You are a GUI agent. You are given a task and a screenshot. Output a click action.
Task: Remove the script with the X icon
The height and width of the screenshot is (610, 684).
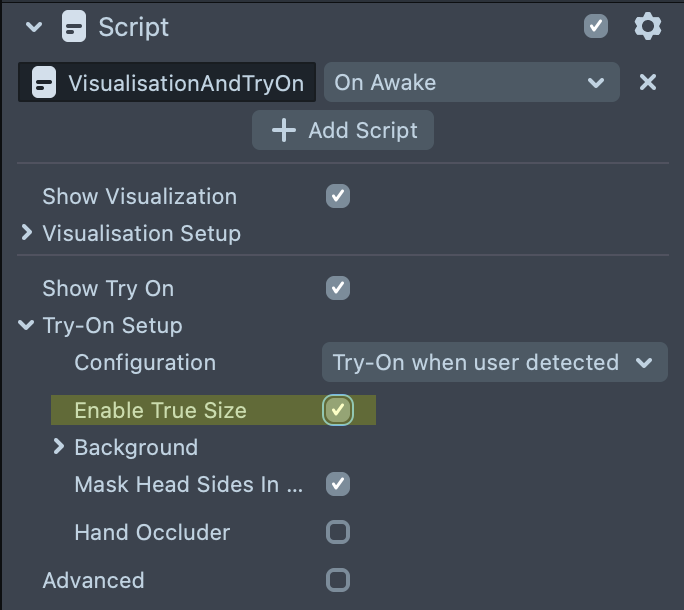(648, 82)
